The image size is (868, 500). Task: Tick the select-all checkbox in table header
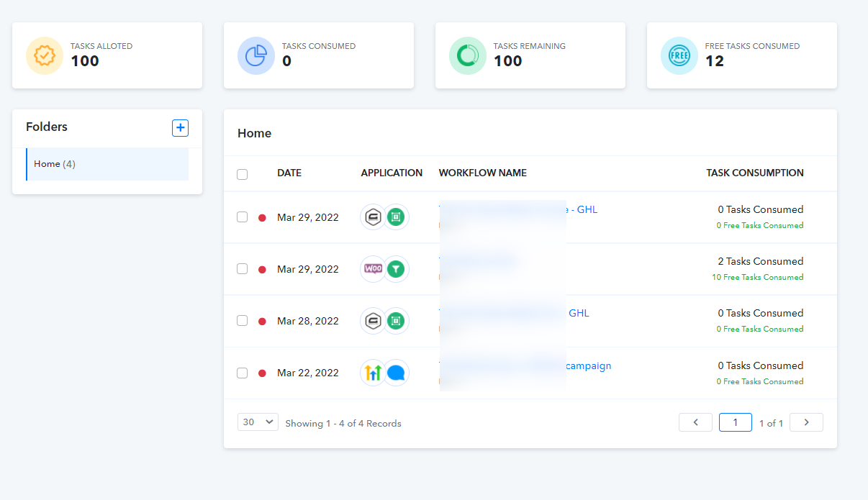[x=243, y=174]
